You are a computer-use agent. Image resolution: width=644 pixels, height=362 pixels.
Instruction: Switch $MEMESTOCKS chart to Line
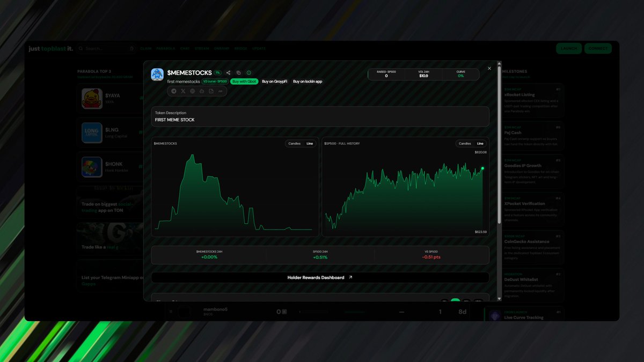click(310, 144)
